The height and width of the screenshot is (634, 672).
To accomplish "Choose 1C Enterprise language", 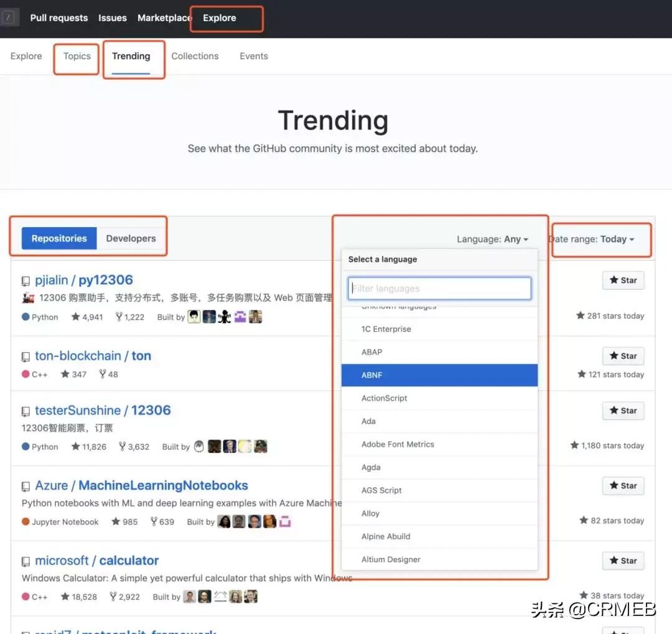I will 439,329.
